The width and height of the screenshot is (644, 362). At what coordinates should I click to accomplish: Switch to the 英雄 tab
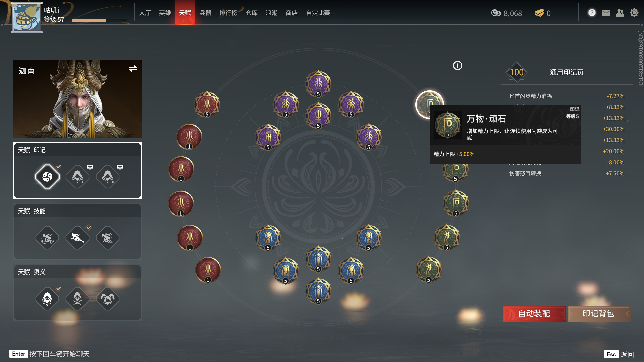click(x=165, y=13)
